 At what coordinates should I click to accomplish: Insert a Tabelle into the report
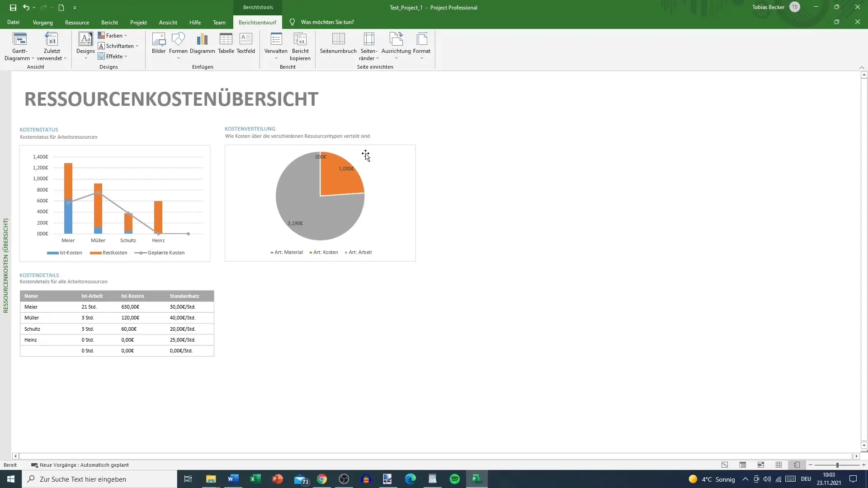click(226, 43)
